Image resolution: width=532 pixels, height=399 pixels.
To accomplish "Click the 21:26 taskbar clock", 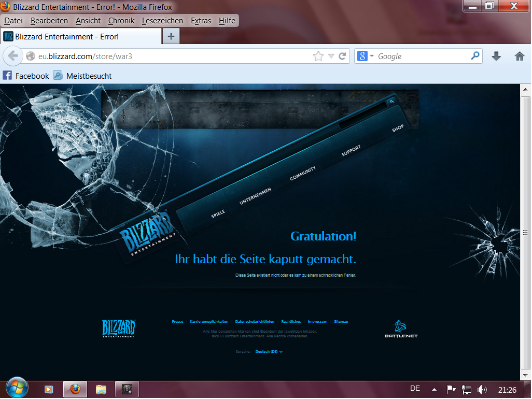I will point(507,390).
